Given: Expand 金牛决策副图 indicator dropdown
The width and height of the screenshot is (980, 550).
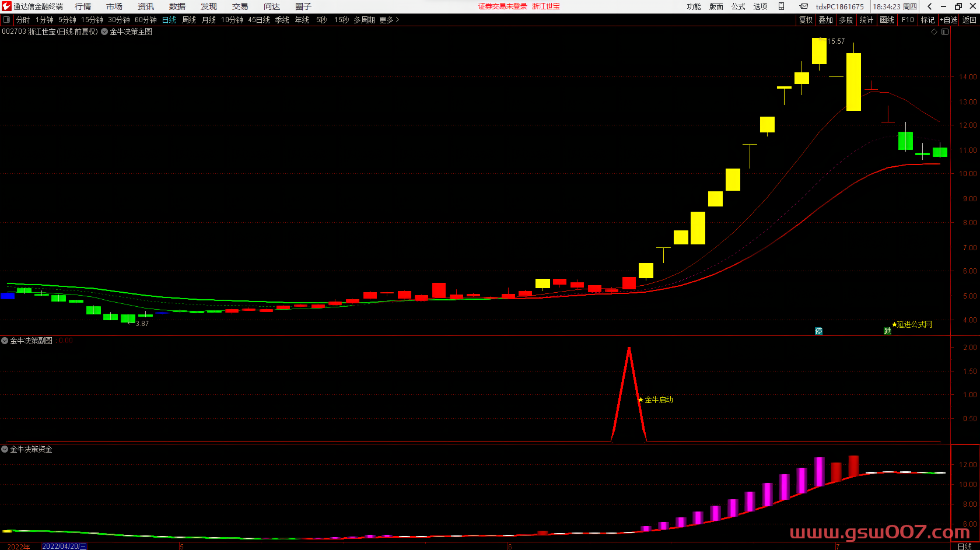Looking at the screenshot, I should 5,341.
